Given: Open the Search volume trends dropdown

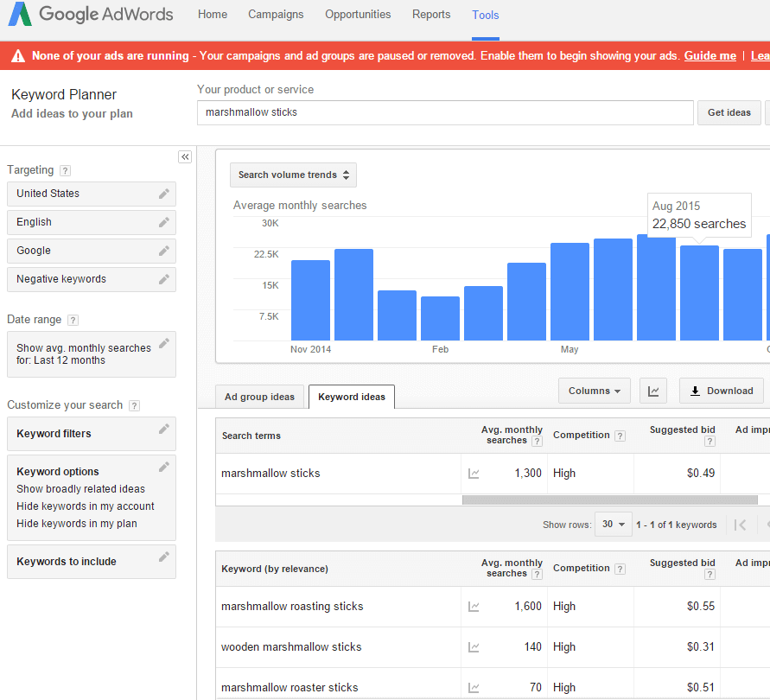Looking at the screenshot, I should coord(293,175).
